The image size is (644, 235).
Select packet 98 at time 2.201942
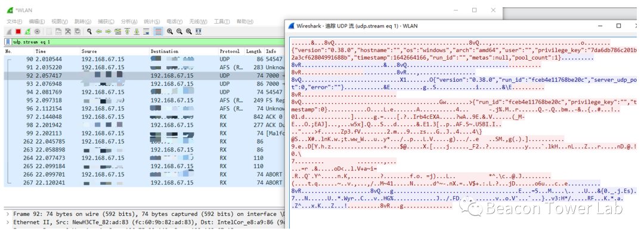pos(144,125)
